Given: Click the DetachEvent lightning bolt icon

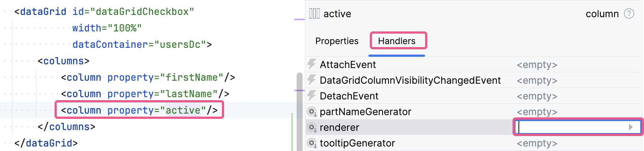Looking at the screenshot, I should [x=312, y=96].
